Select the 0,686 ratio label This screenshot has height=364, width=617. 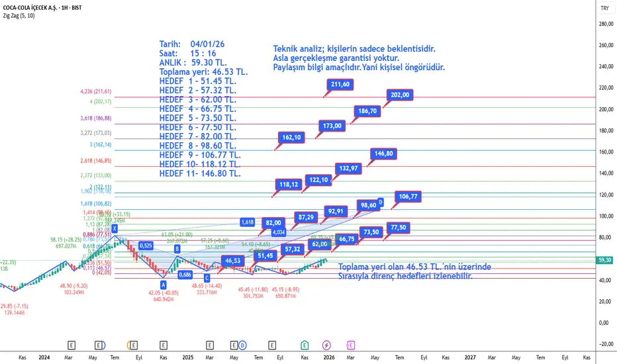[185, 275]
